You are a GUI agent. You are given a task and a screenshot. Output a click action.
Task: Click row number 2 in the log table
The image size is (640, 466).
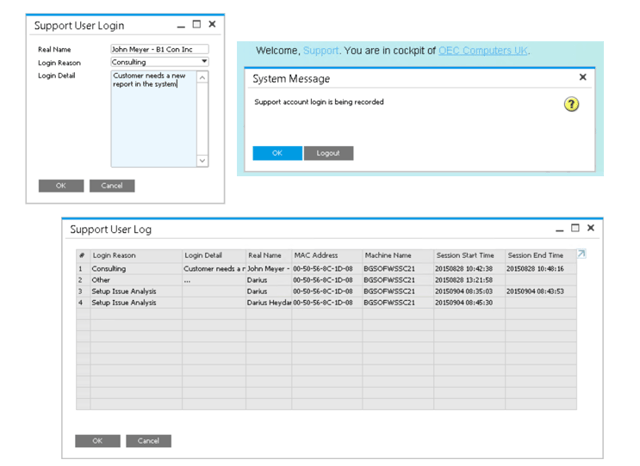click(x=83, y=280)
